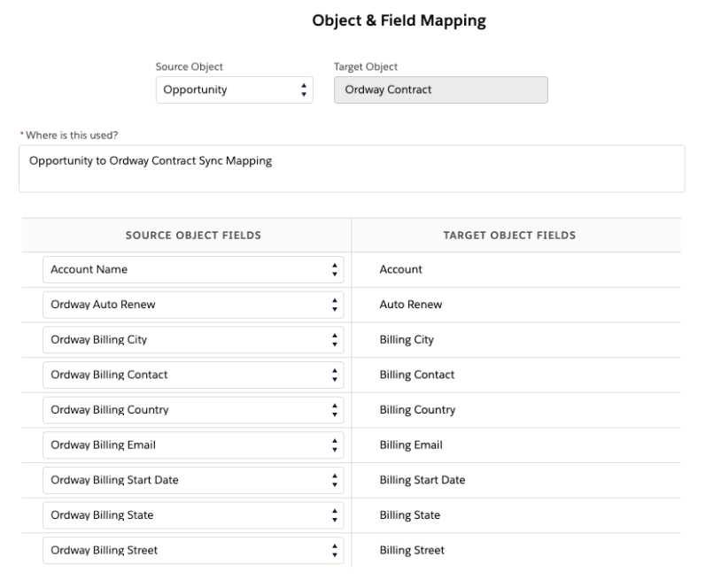Open the Ordway Billing City source field dropdown
This screenshot has width=713, height=588.
coord(193,340)
